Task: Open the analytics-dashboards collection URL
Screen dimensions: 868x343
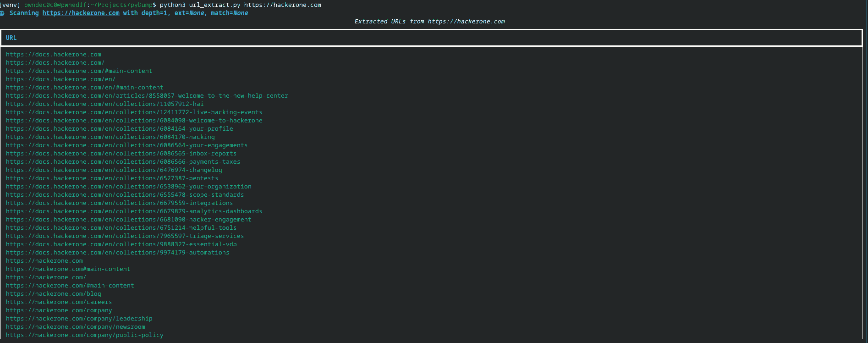Action: pyautogui.click(x=134, y=211)
